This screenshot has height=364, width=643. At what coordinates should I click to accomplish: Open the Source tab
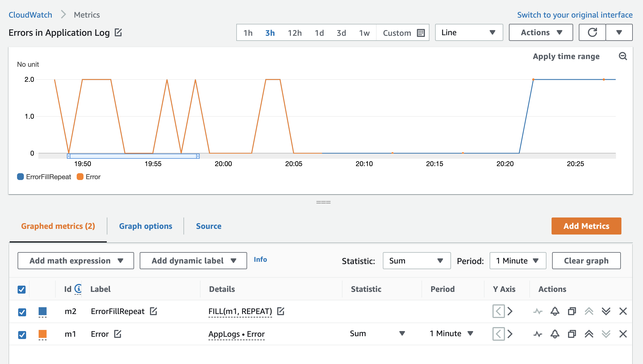(x=208, y=226)
